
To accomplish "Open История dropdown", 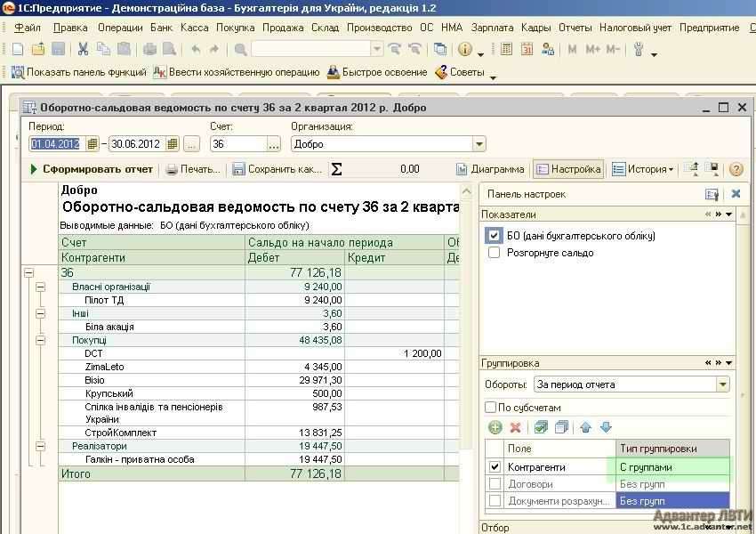I will (x=643, y=169).
